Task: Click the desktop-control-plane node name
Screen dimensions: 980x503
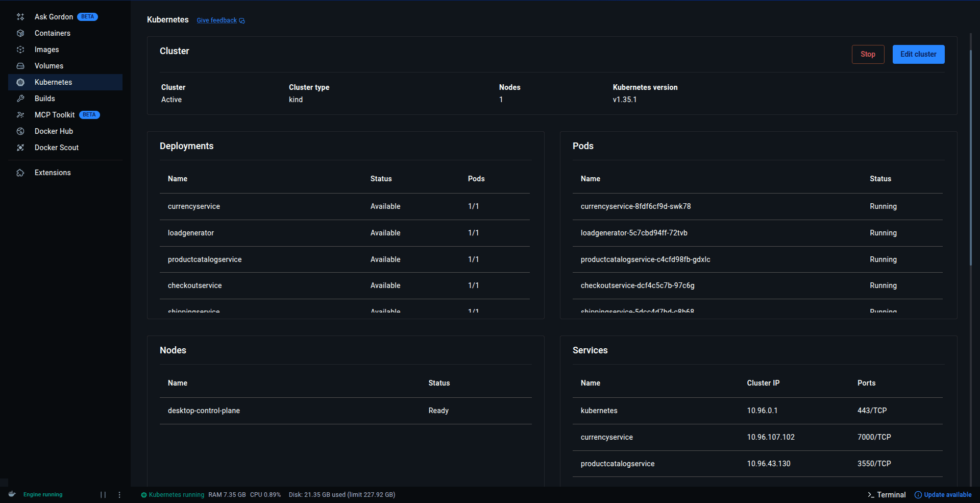Action: pos(204,411)
